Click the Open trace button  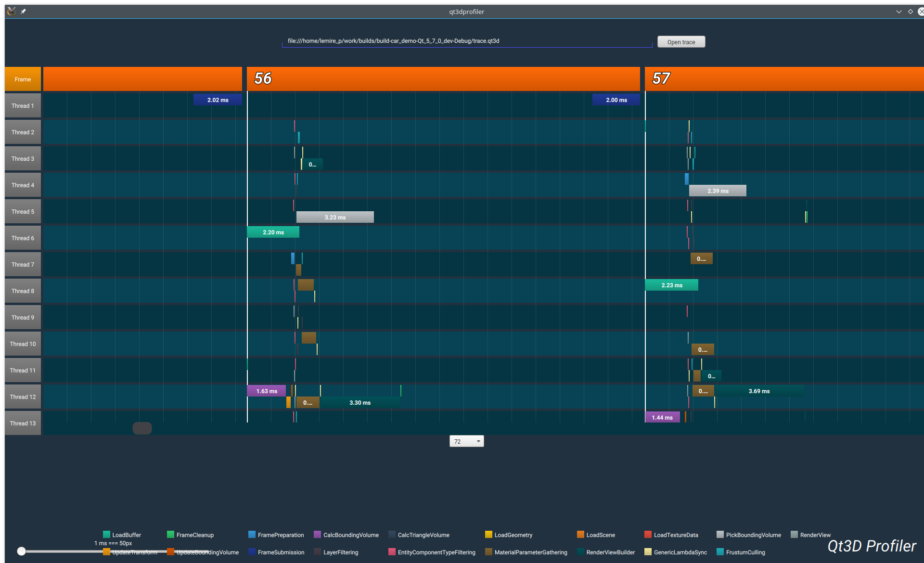(x=681, y=42)
